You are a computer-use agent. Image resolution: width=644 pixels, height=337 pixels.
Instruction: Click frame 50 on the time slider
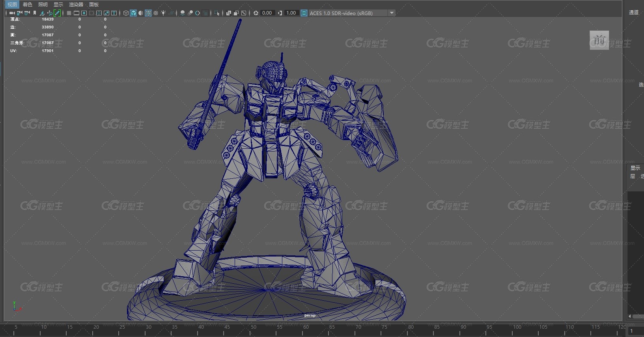pos(253,327)
